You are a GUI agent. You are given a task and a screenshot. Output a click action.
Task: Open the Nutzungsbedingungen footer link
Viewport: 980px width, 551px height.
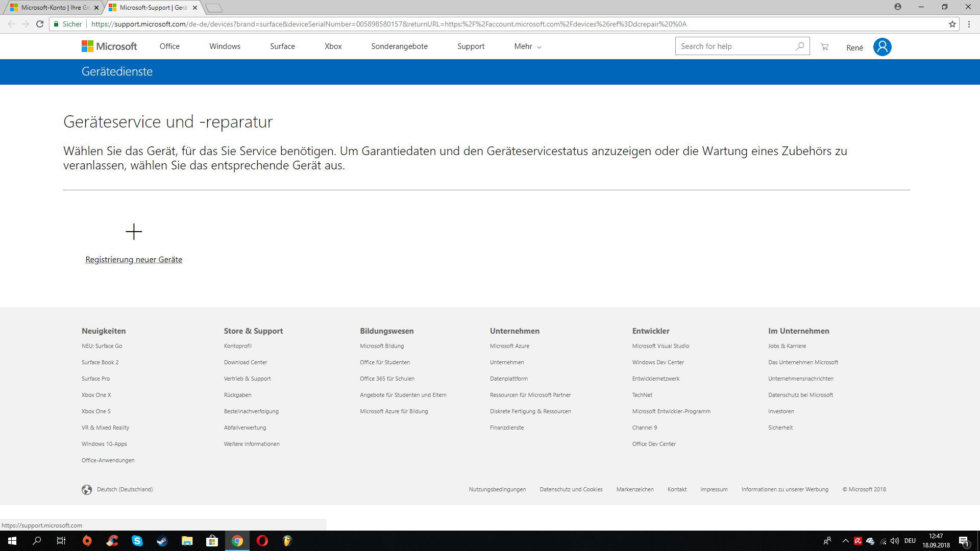click(497, 489)
